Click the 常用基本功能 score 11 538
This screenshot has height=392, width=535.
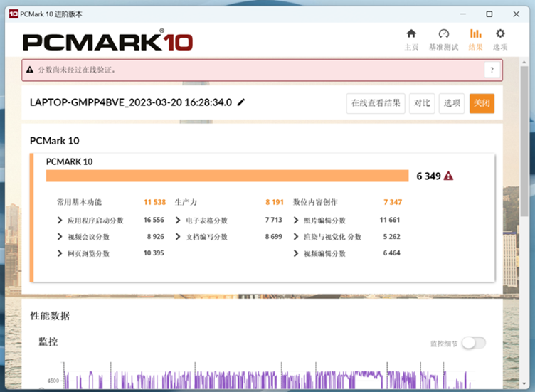click(154, 202)
